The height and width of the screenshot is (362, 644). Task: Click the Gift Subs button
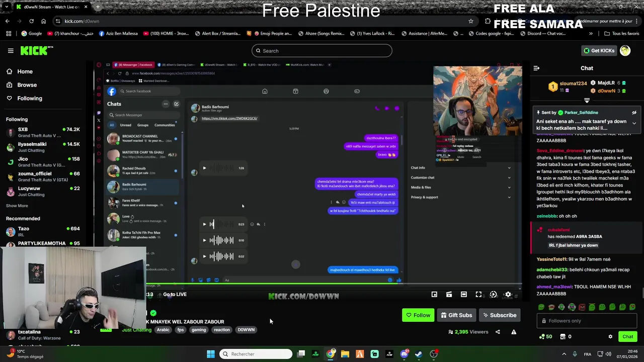tap(456, 315)
